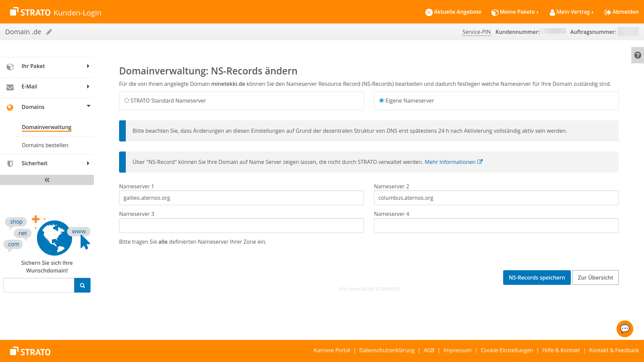Click the pencil edit icon beside Domain .de

click(x=49, y=32)
